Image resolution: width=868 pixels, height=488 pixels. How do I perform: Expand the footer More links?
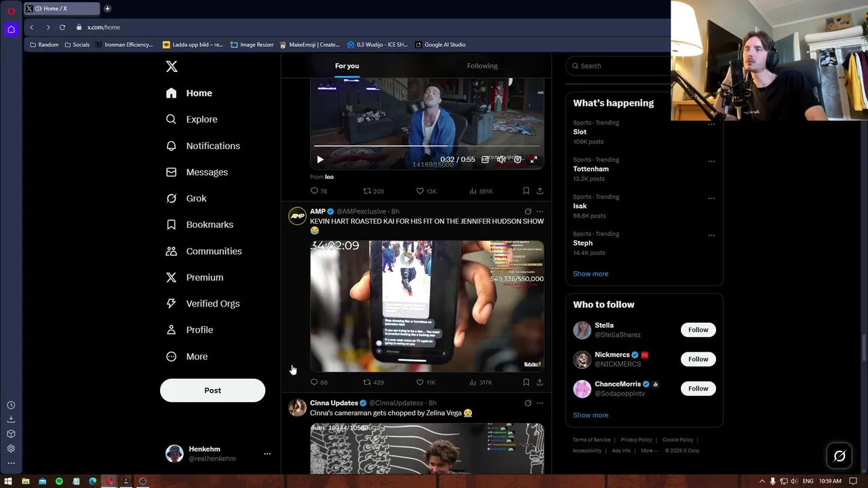649,451
